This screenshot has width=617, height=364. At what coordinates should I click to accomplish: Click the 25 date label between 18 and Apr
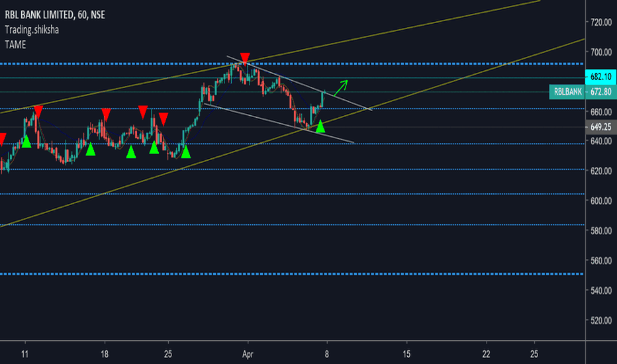pos(168,355)
